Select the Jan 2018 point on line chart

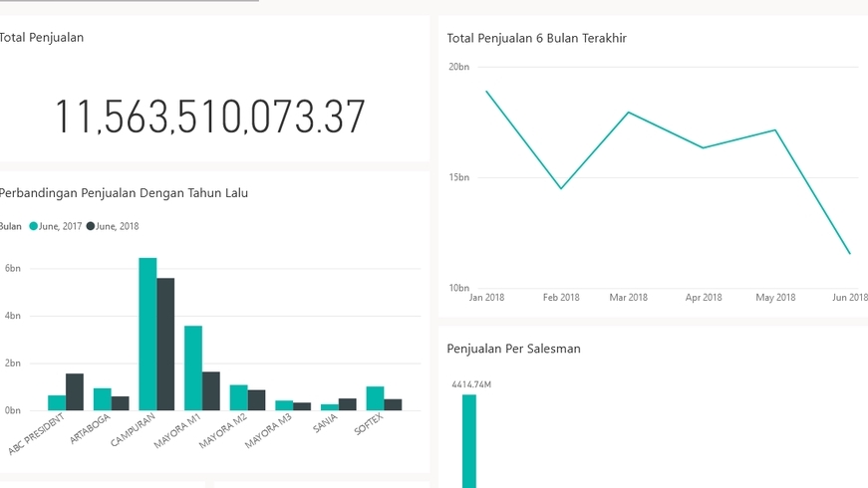point(486,92)
